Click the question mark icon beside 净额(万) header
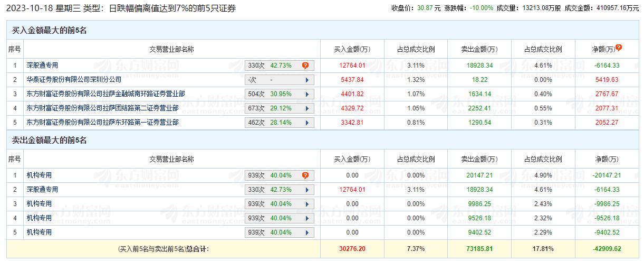The height and width of the screenshot is (261, 644). (x=619, y=48)
